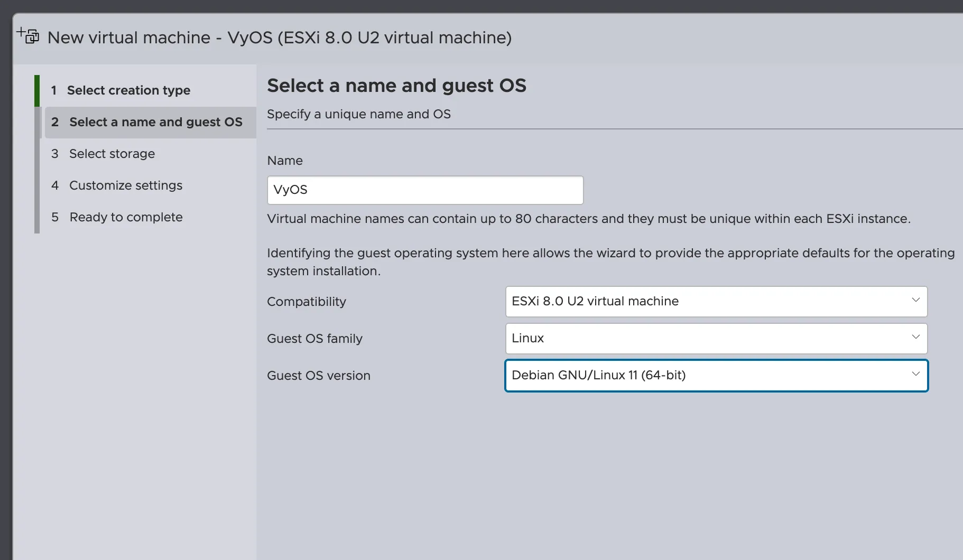
Task: Open the Guest OS version dropdown
Action: click(x=716, y=376)
